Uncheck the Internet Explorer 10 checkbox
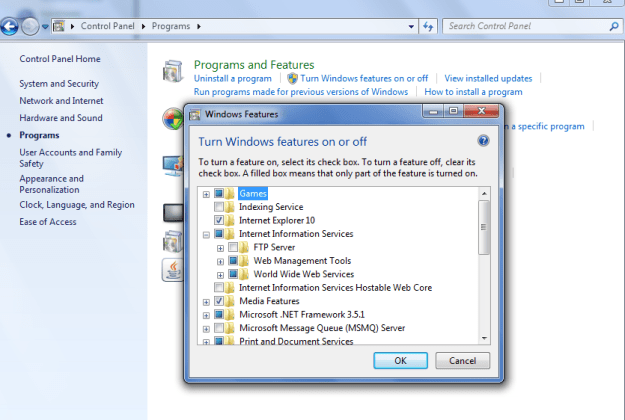This screenshot has height=420, width=625. point(219,220)
